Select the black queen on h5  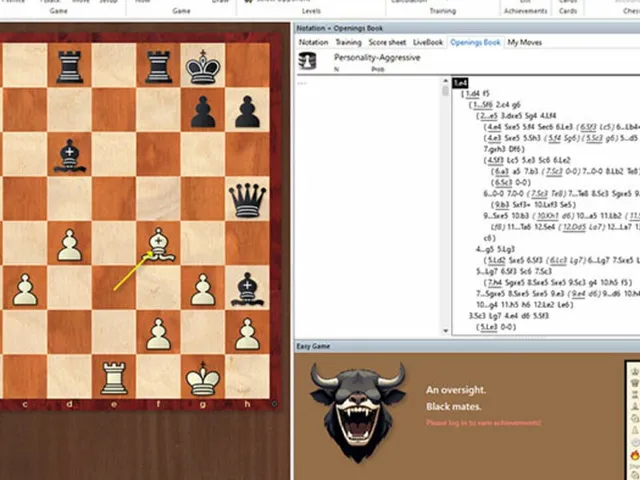pos(247,200)
